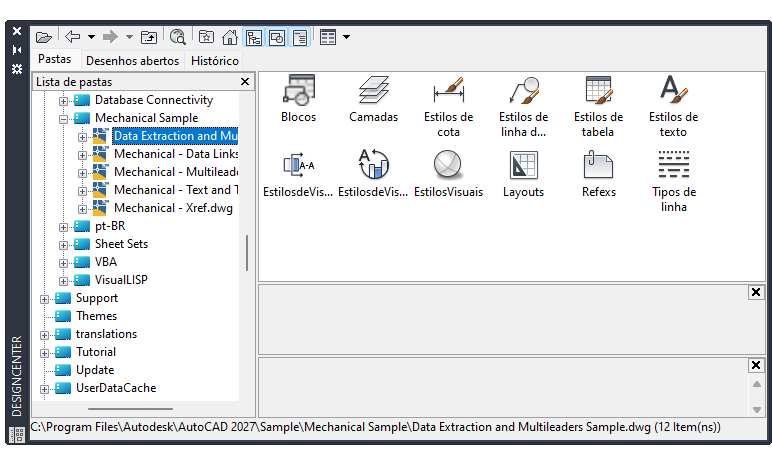Open the Search (globe magnifier) tool
Image resolution: width=772 pixels, height=463 pixels.
pos(177,37)
